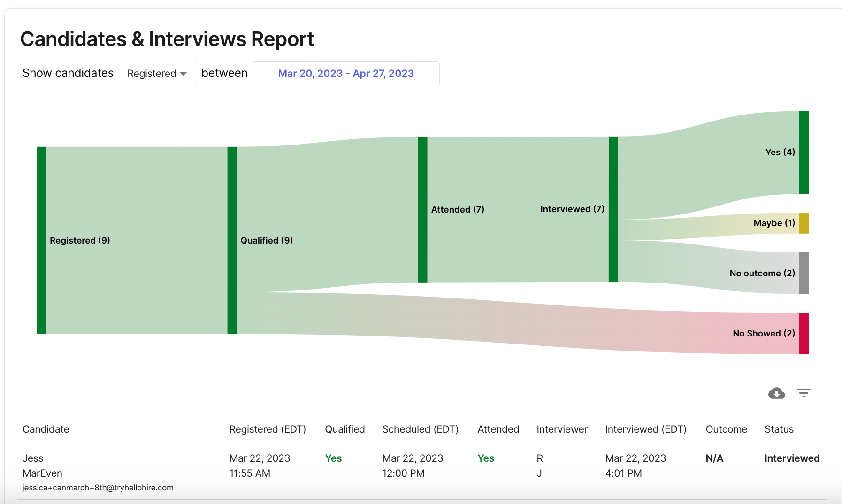Sort by Interviewer column header
This screenshot has width=842, height=504.
click(x=562, y=429)
